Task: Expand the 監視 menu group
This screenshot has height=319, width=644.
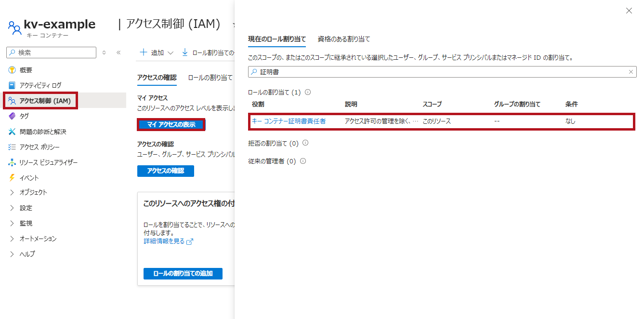Action: point(12,223)
